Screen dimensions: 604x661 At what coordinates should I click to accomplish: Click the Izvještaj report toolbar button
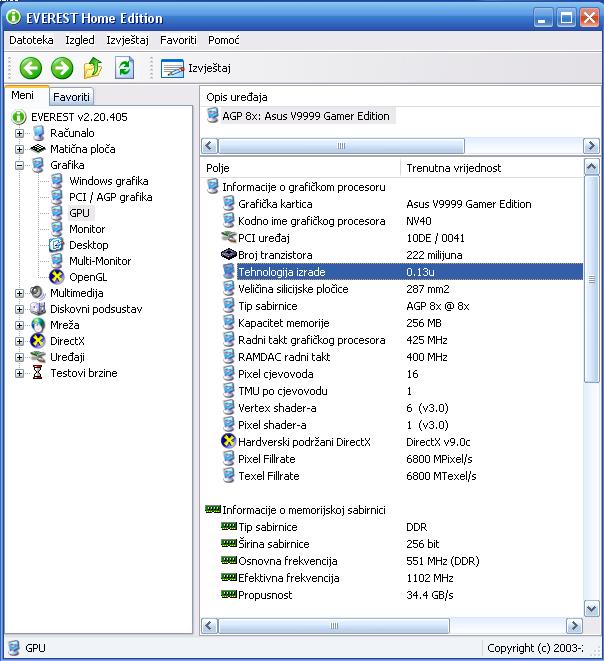(x=197, y=68)
